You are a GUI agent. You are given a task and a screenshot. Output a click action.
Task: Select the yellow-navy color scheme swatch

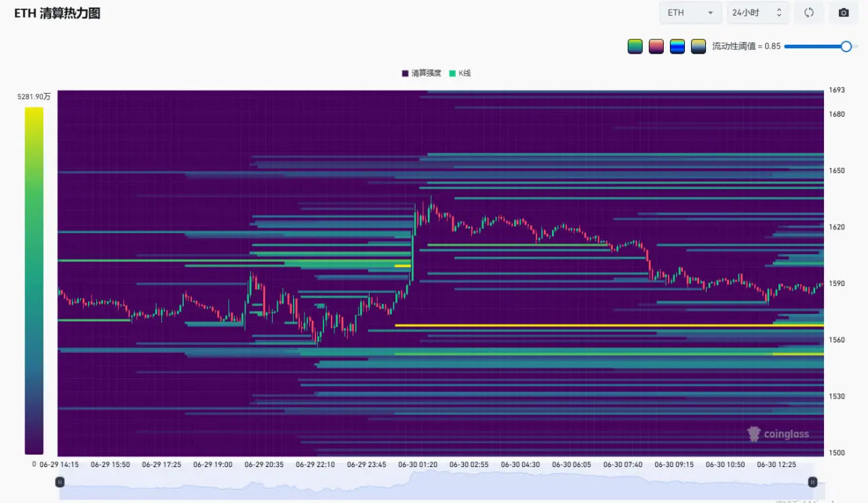[698, 47]
